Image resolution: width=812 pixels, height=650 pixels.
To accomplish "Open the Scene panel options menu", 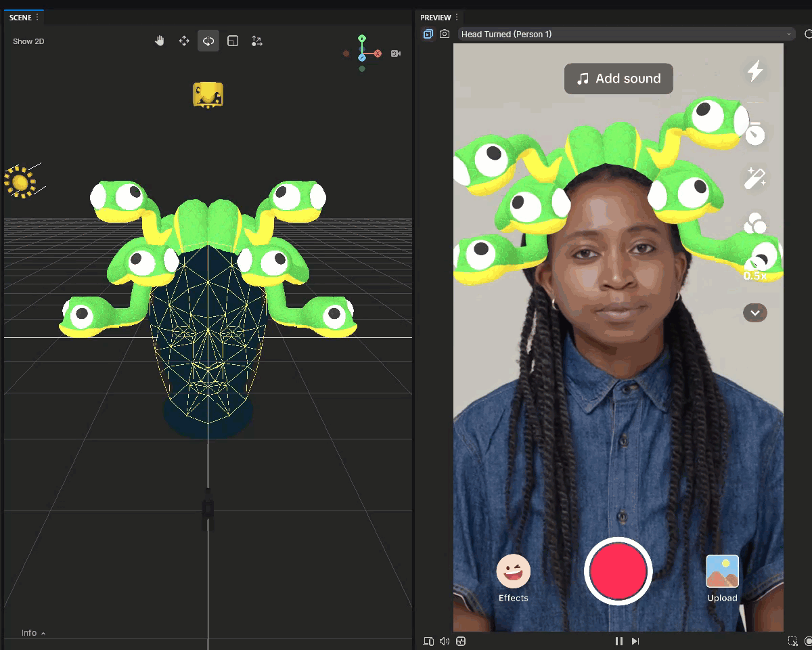I will 37,18.
